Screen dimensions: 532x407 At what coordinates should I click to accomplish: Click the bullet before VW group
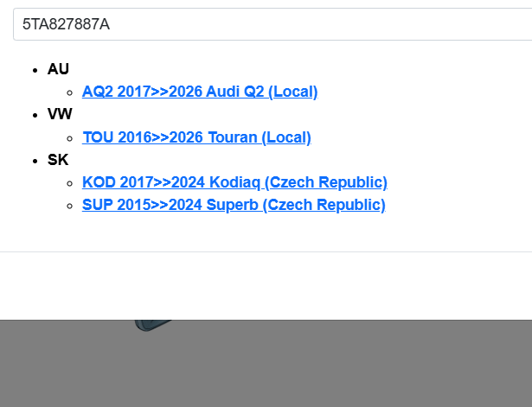pos(35,114)
